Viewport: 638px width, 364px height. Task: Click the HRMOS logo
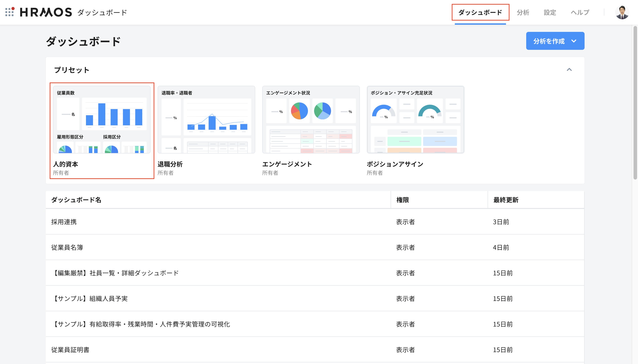46,12
